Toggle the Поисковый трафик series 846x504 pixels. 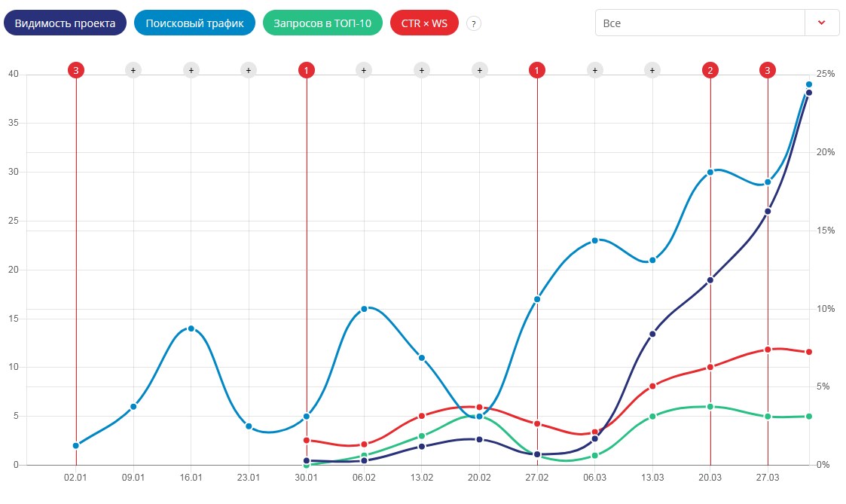coord(194,23)
